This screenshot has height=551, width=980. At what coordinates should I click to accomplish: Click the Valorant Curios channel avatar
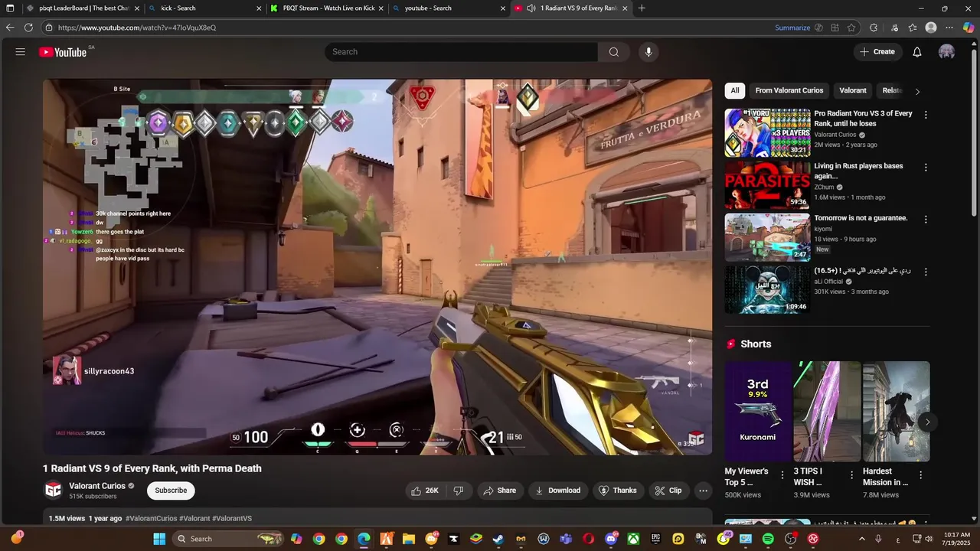(x=53, y=490)
